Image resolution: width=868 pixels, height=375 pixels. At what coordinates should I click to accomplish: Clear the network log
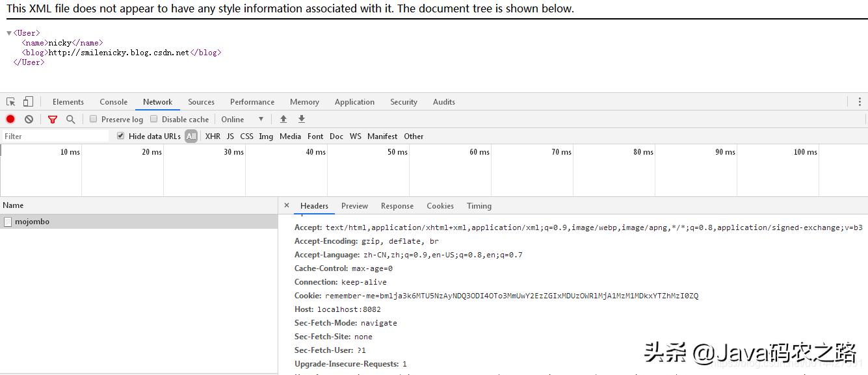(29, 120)
